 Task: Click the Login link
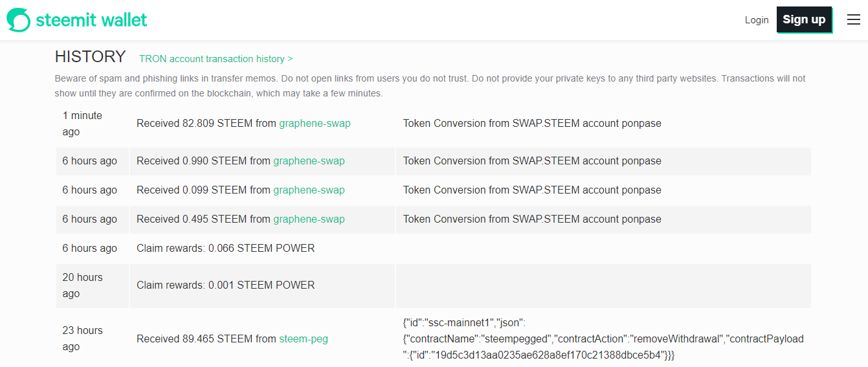pos(757,20)
